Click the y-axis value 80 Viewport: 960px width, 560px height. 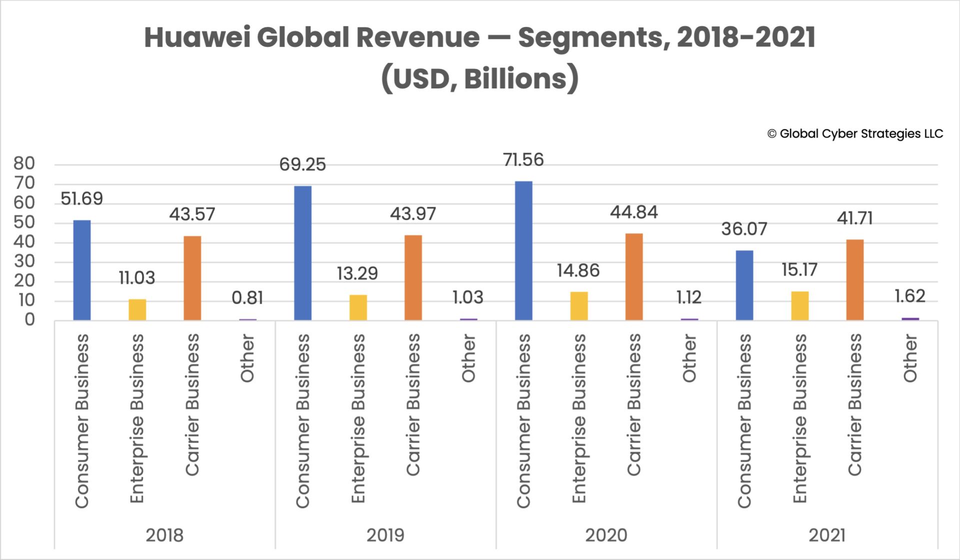(24, 163)
